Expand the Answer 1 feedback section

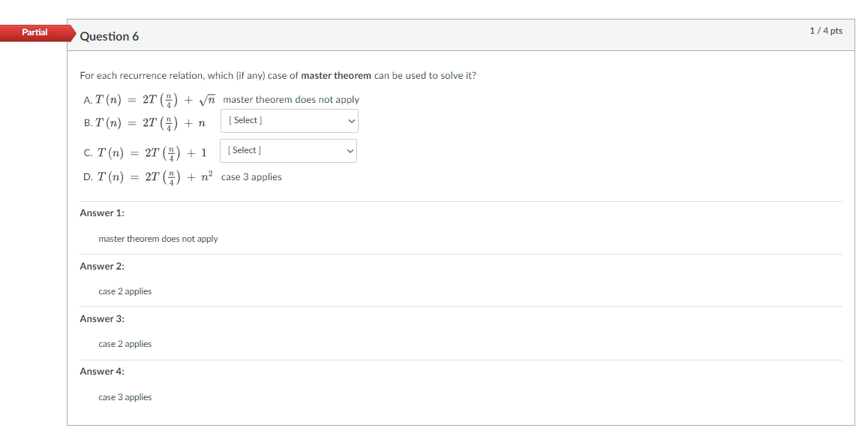point(101,212)
